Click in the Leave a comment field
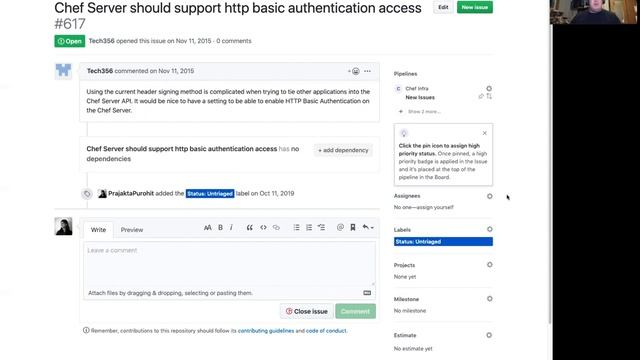 tap(229, 264)
